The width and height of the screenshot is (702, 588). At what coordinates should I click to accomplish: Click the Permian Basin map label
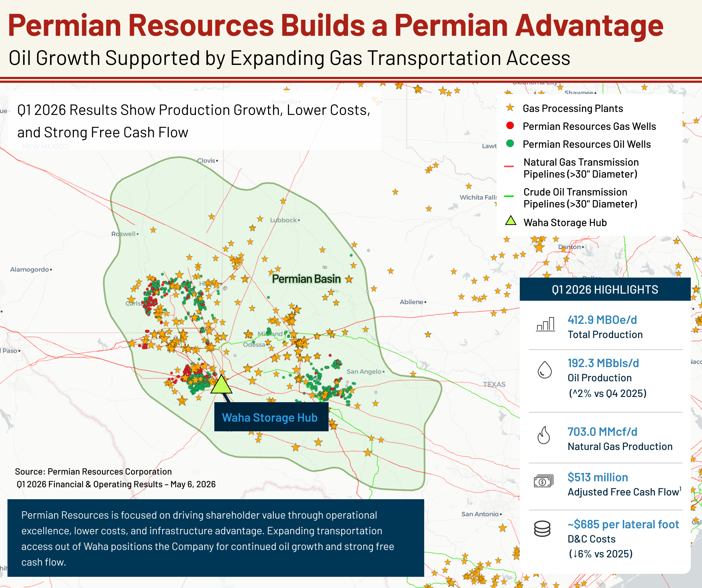coord(306,279)
